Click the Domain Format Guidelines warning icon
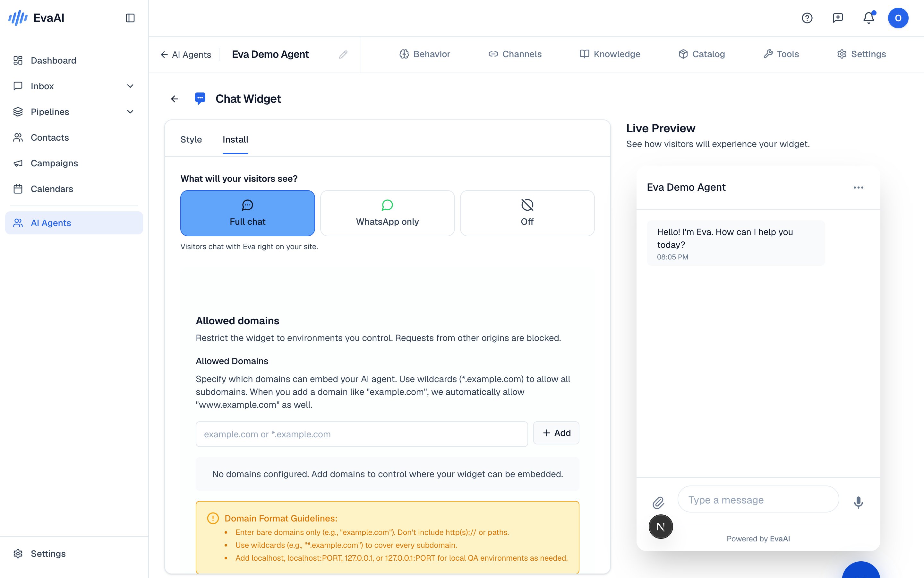The height and width of the screenshot is (578, 924). point(213,518)
